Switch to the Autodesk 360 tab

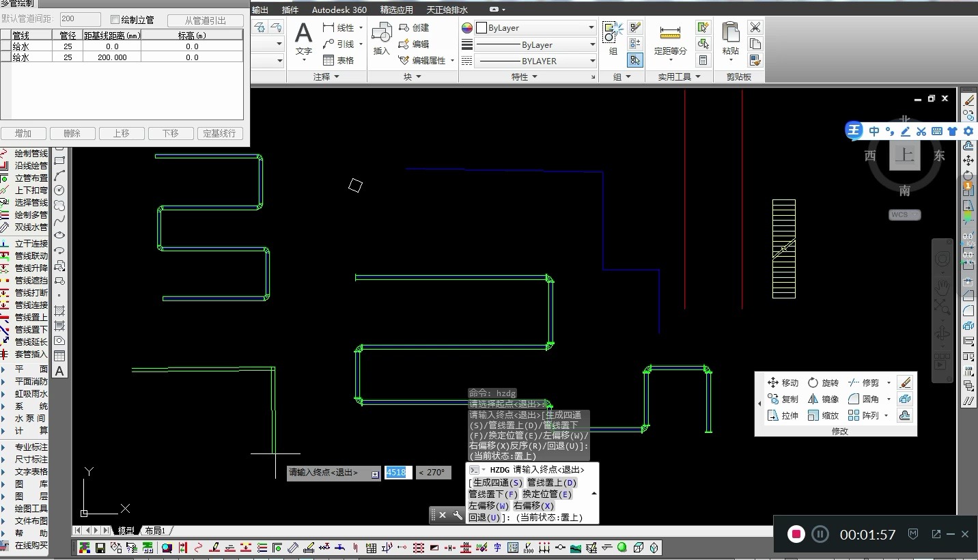click(x=339, y=10)
